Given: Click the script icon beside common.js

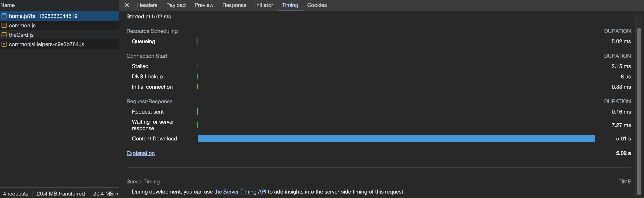Looking at the screenshot, I should tap(4, 25).
